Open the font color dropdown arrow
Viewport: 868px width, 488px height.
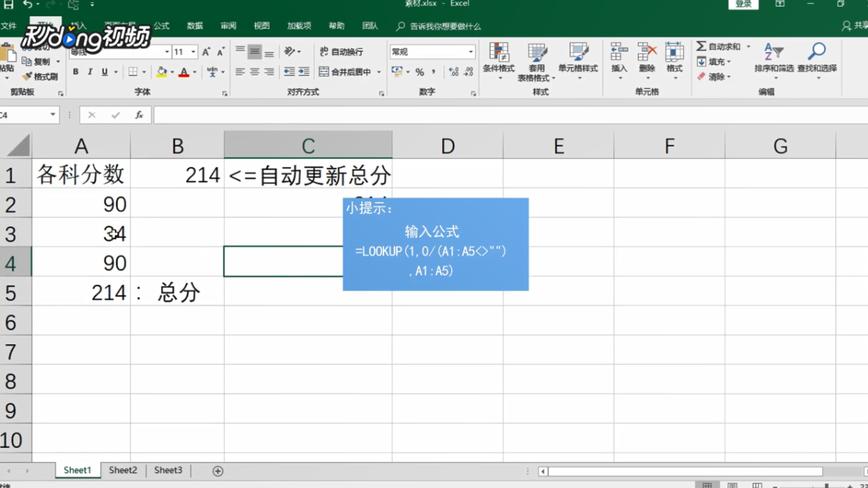(194, 72)
